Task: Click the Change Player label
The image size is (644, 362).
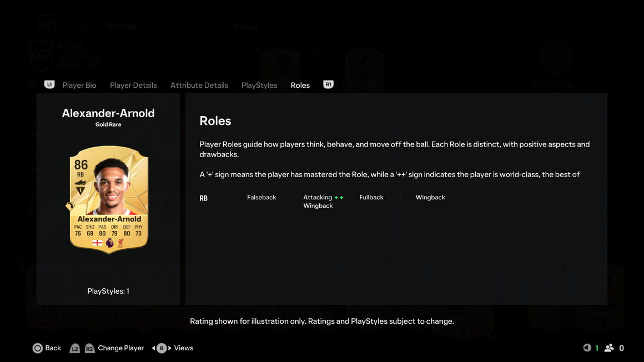Action: click(121, 348)
